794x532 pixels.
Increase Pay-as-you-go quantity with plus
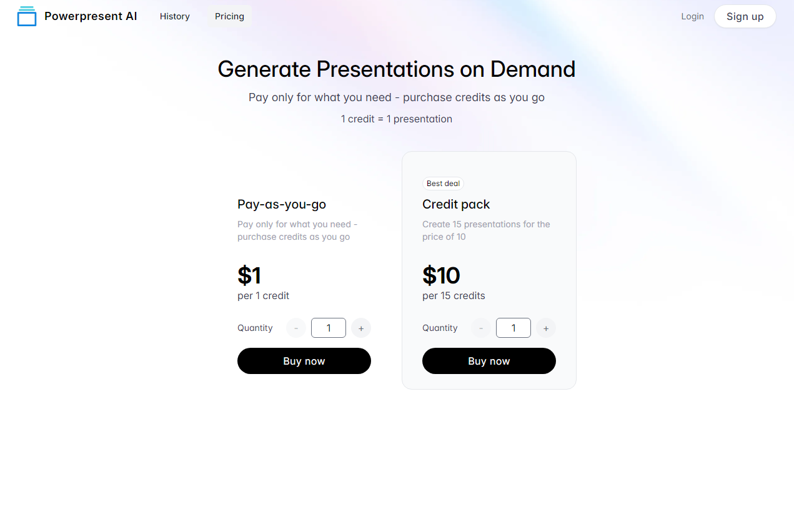pos(361,328)
